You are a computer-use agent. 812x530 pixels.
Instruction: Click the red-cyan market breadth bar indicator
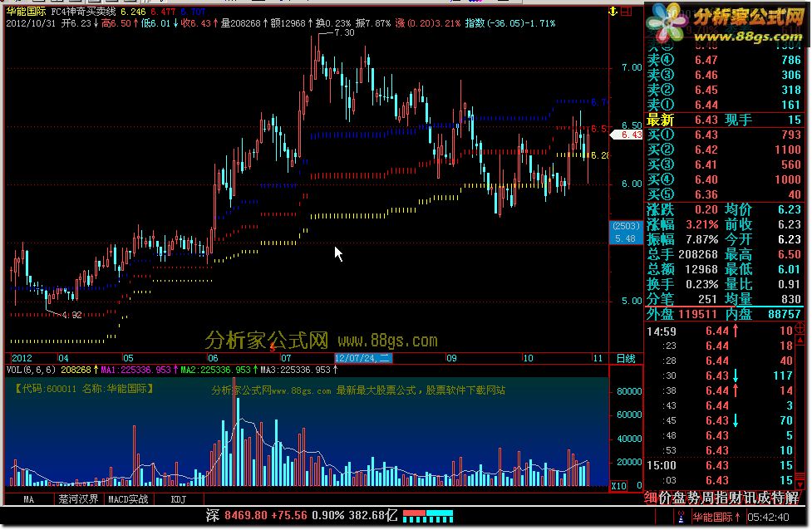click(x=428, y=516)
